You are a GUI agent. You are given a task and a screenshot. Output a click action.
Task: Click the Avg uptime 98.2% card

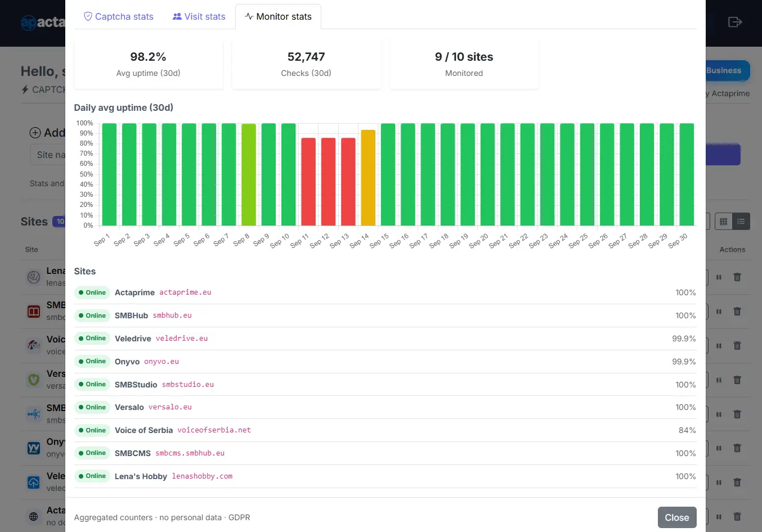[149, 64]
